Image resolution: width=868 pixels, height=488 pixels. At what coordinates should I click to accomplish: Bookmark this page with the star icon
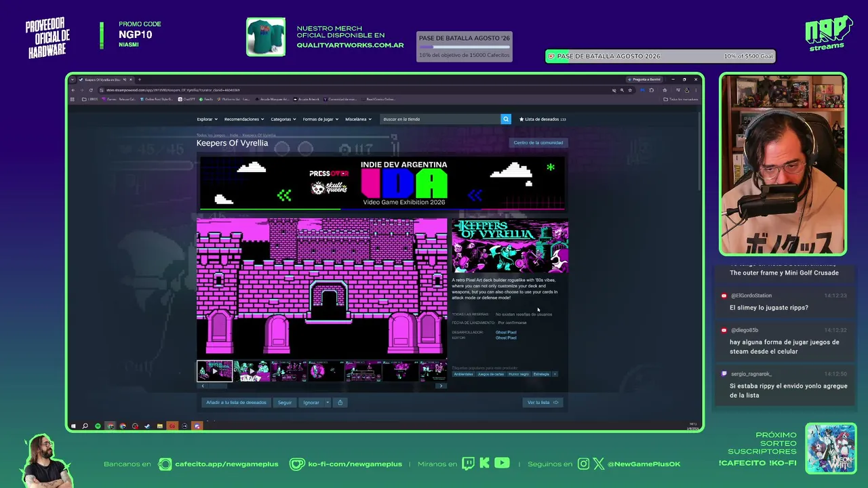[630, 90]
